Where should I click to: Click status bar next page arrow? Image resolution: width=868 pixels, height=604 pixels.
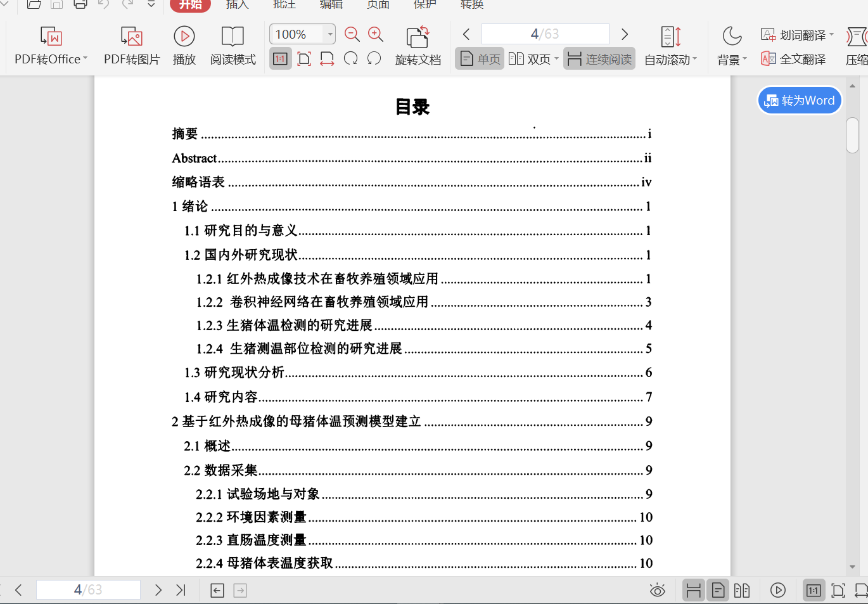pos(158,590)
